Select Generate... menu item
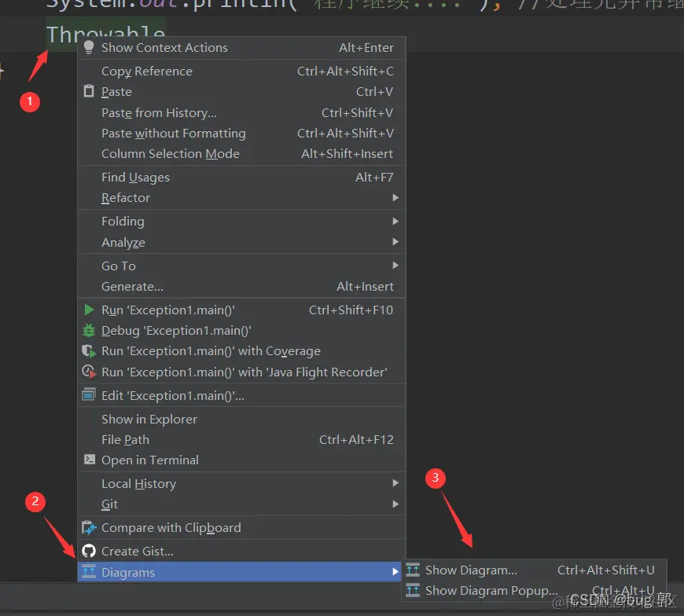Image resolution: width=684 pixels, height=616 pixels. pos(241,287)
